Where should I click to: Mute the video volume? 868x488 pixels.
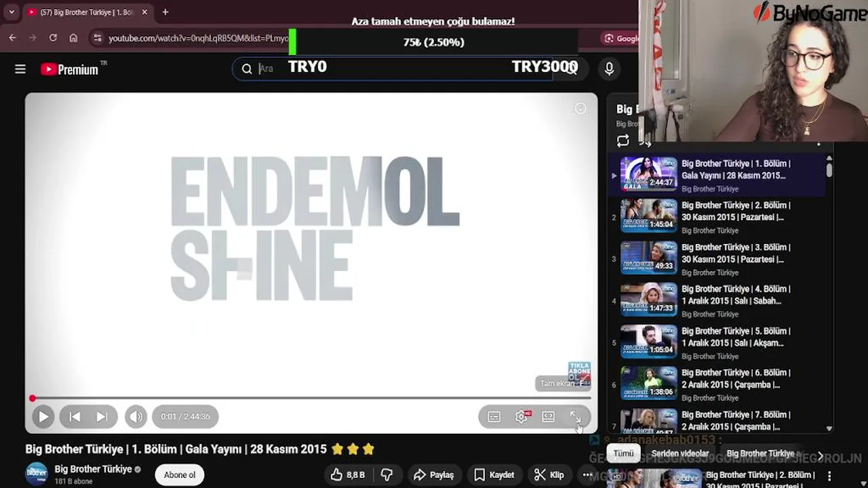136,417
